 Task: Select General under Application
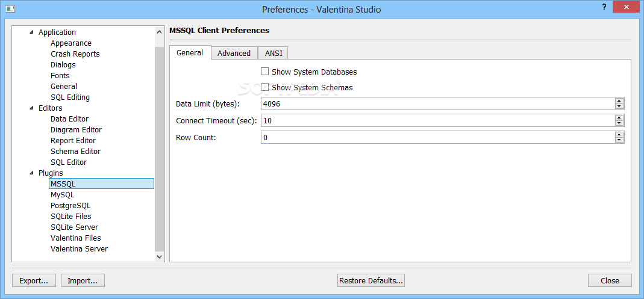(64, 87)
